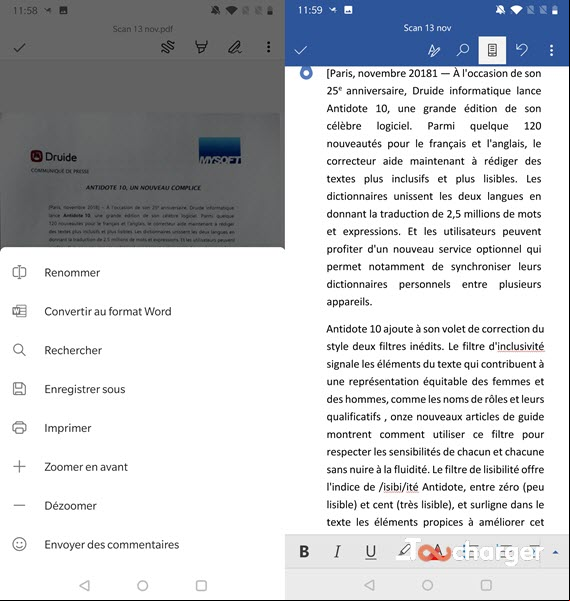This screenshot has height=601, width=570.
Task: Choose Renommer from the bottom sheet
Action: pos(142,273)
